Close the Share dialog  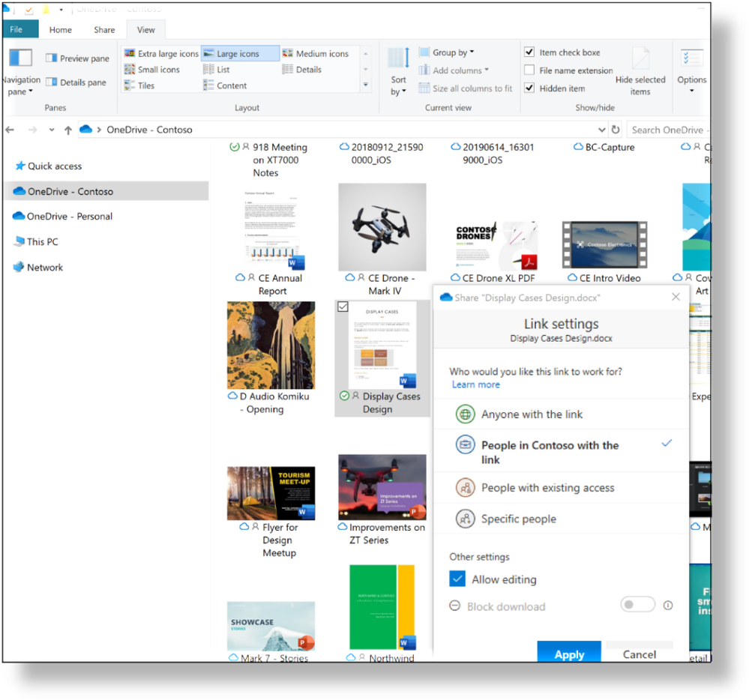coord(676,297)
